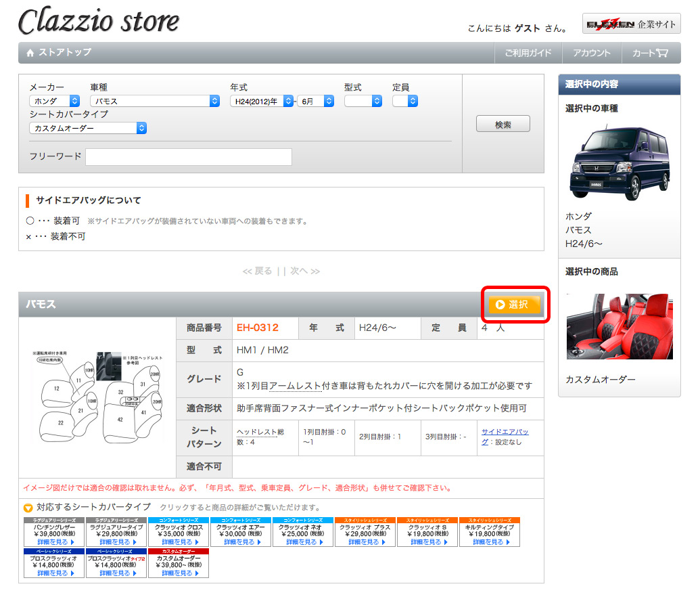Viewport: 700px width, 597px height.
Task: Click the サイドエアバッグについて heading
Action: (x=89, y=200)
